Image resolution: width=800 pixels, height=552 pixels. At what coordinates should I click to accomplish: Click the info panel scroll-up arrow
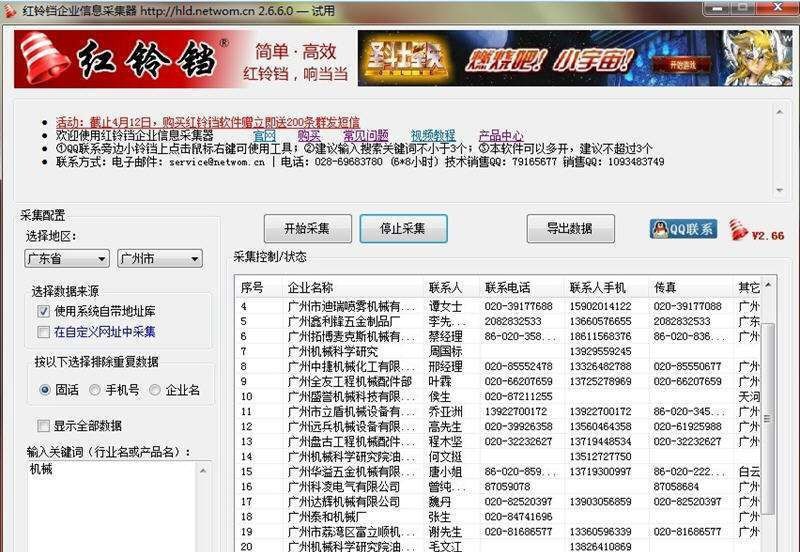click(779, 112)
